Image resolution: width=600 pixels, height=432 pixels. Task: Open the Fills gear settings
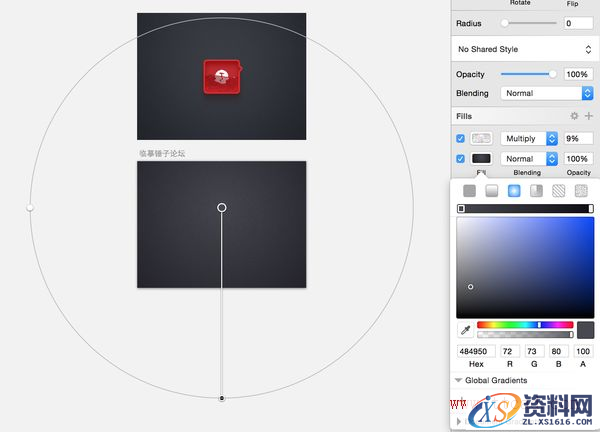tap(574, 117)
